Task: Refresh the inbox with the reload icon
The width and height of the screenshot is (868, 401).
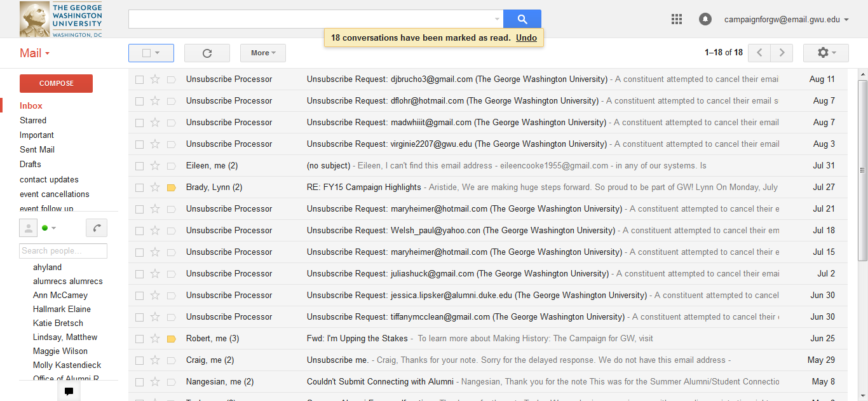Action: pos(207,53)
